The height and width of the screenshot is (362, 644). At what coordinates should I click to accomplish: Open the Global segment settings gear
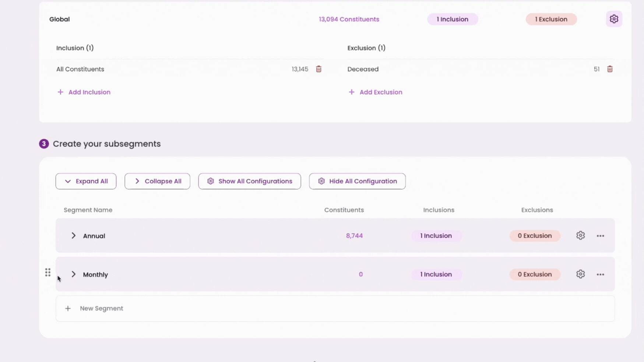(614, 19)
